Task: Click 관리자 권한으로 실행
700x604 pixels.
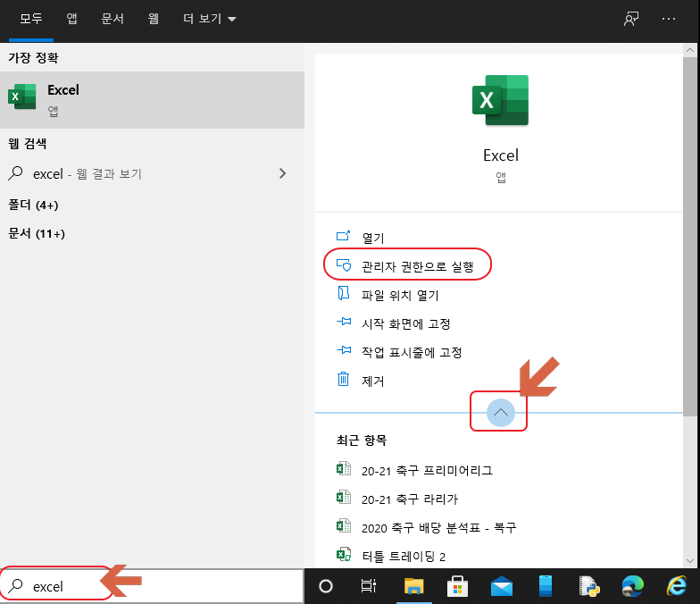Action: tap(418, 266)
